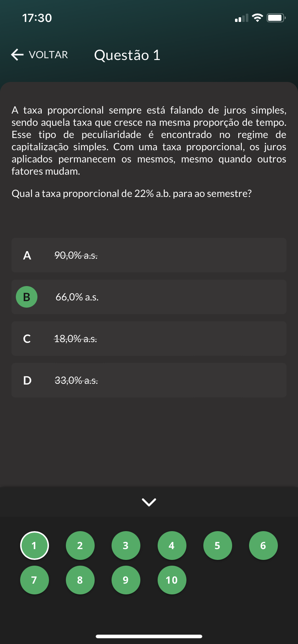
Task: Switch to question 10
Action: click(x=172, y=580)
